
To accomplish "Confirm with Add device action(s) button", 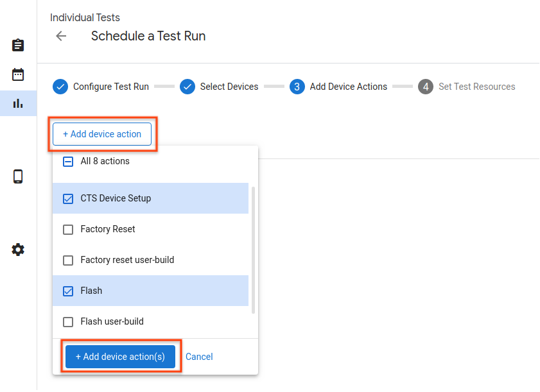I will pos(120,357).
